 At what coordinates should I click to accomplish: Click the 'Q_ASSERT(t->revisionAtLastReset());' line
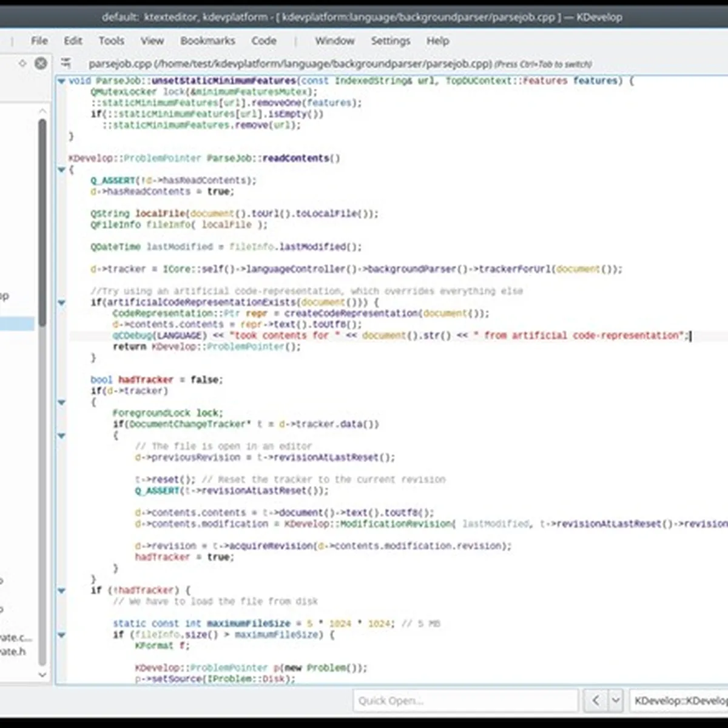pos(232,491)
